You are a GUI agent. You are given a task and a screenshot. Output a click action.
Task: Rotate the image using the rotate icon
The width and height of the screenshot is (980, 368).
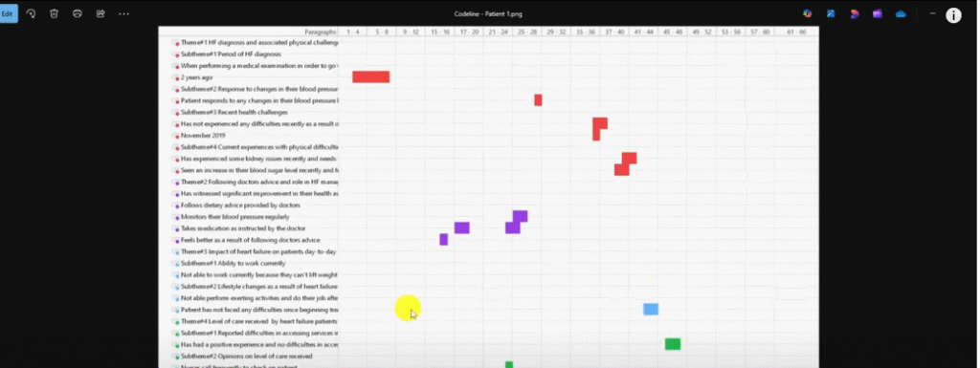pyautogui.click(x=31, y=13)
